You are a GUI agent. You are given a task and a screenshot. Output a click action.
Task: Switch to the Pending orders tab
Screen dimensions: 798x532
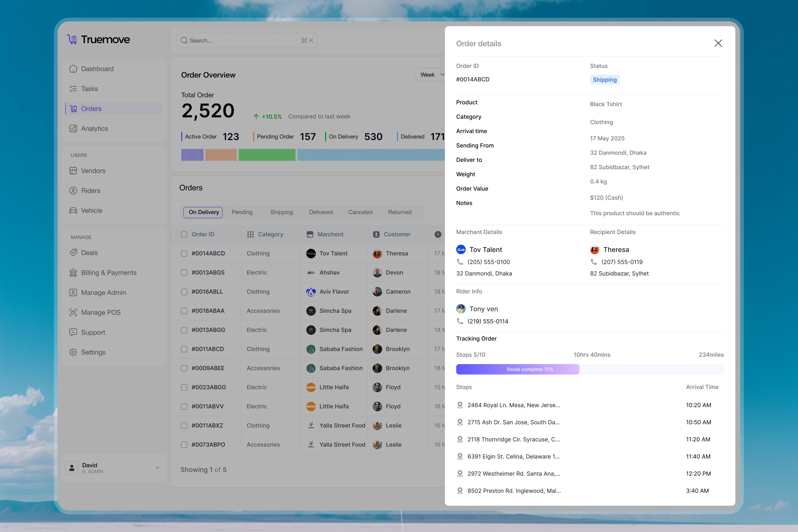pyautogui.click(x=242, y=212)
